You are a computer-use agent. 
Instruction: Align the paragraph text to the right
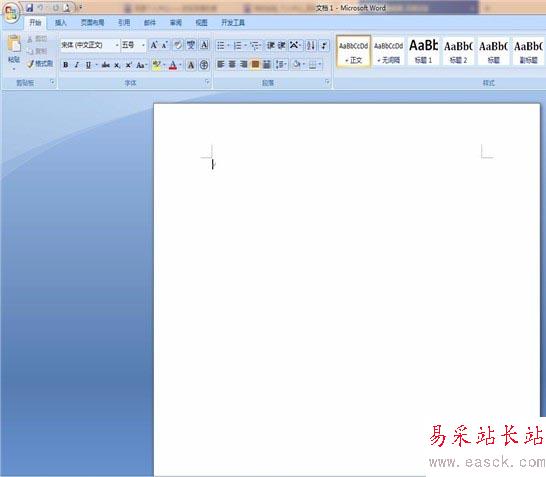(244, 64)
